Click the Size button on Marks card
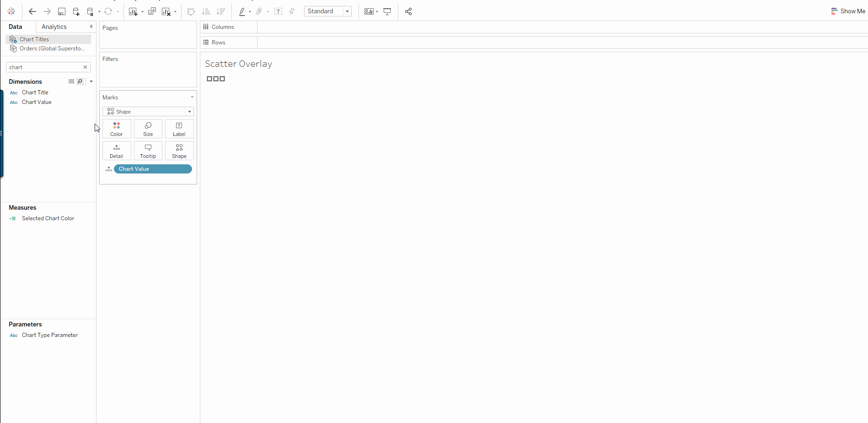 (148, 129)
